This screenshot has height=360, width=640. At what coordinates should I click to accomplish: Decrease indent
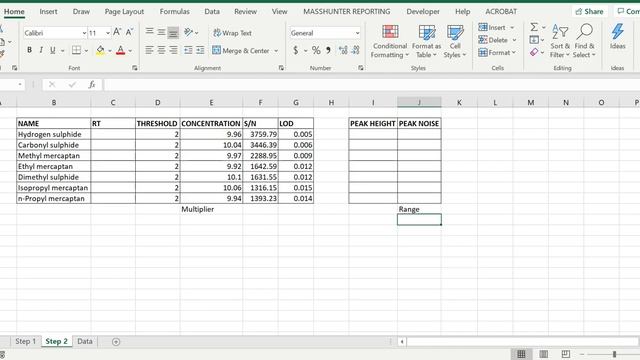pyautogui.click(x=188, y=50)
